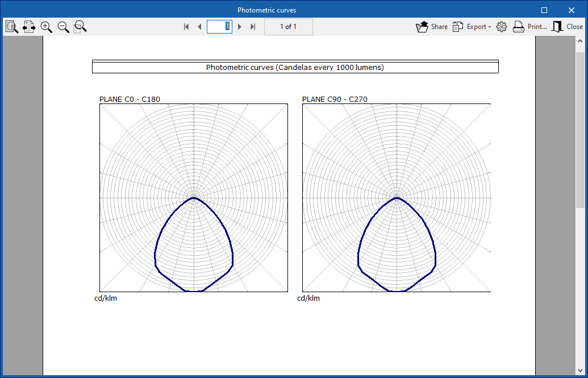Click the Print... button
This screenshot has width=588, height=378.
pos(529,27)
